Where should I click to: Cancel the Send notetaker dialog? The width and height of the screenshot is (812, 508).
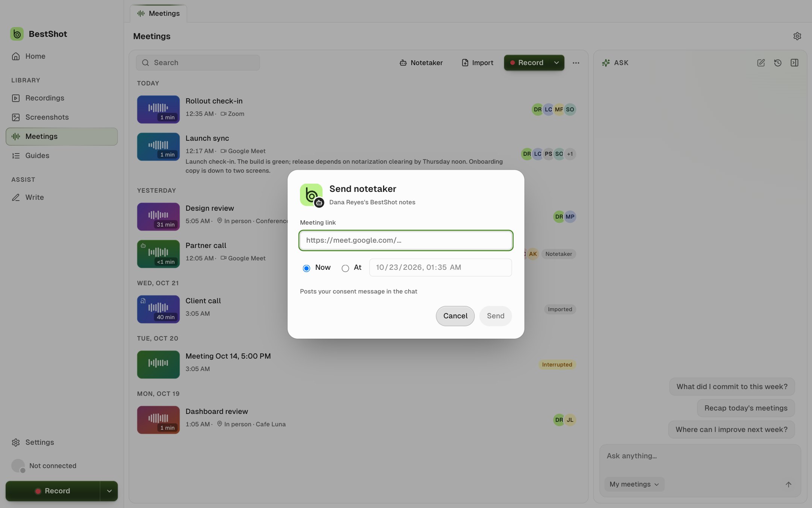[455, 316]
